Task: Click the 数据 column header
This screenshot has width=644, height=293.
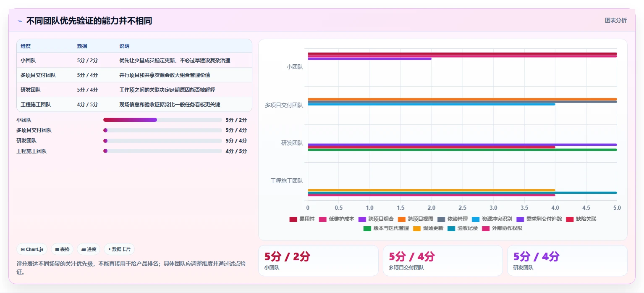Action: 82,46
